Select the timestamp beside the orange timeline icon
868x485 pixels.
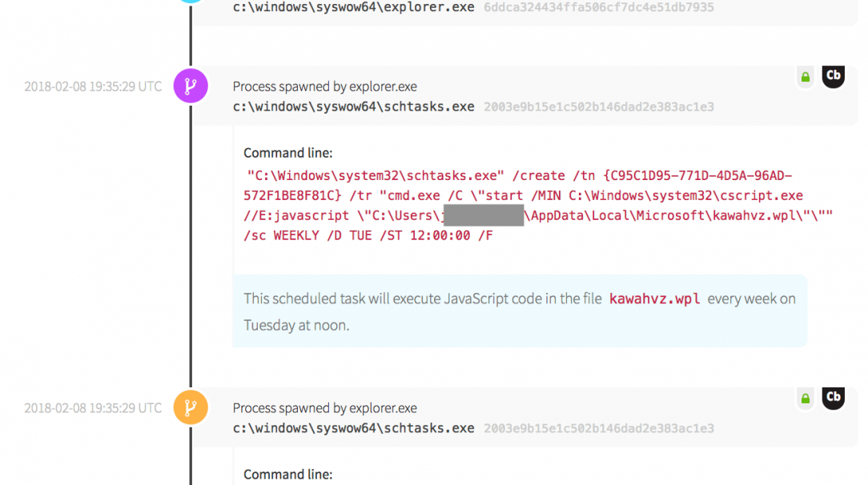pyautogui.click(x=93, y=408)
